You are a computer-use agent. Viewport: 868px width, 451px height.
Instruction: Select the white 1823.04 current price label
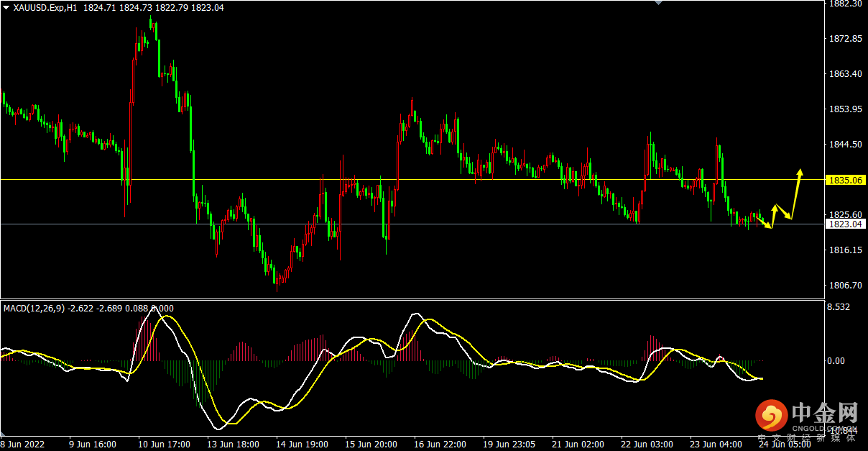(x=845, y=224)
